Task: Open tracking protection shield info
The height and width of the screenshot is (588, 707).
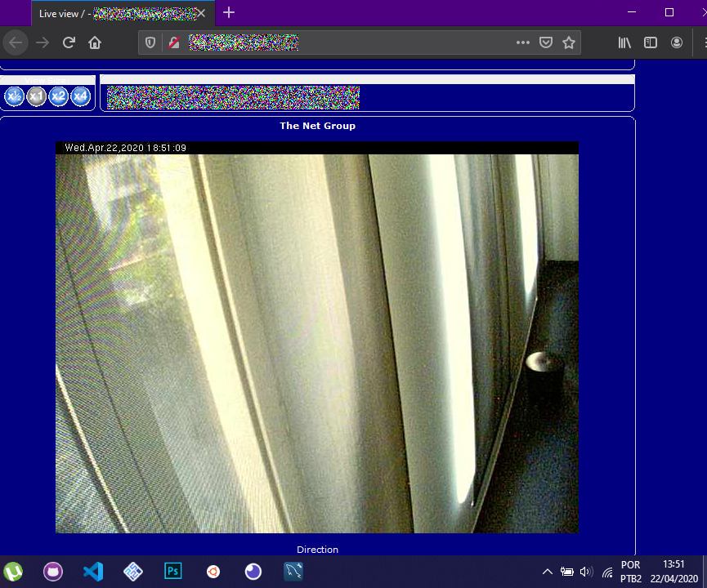Action: click(150, 42)
